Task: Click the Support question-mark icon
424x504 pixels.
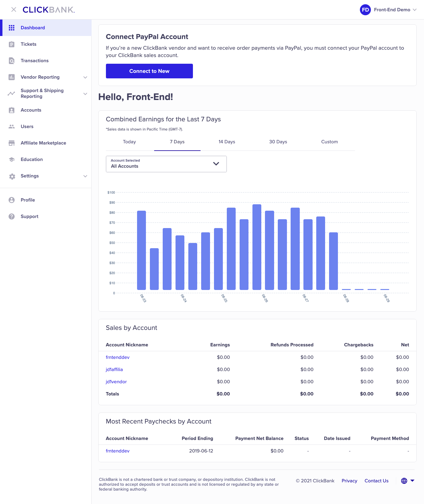Action: pyautogui.click(x=12, y=216)
